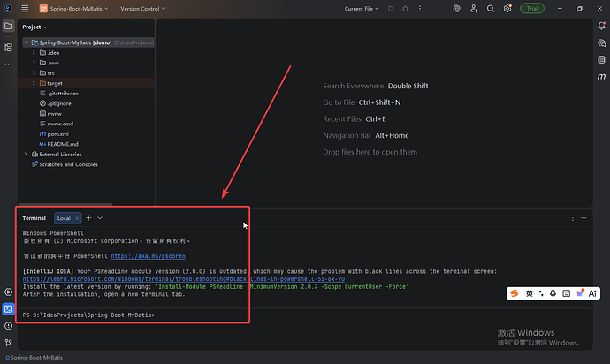Viewport: 610px width, 364px height.
Task: Click the Sogou input method logo
Action: click(x=515, y=293)
